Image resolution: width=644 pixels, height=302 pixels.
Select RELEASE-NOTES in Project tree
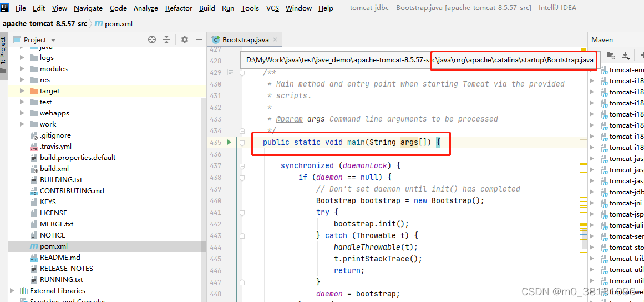(107, 268)
